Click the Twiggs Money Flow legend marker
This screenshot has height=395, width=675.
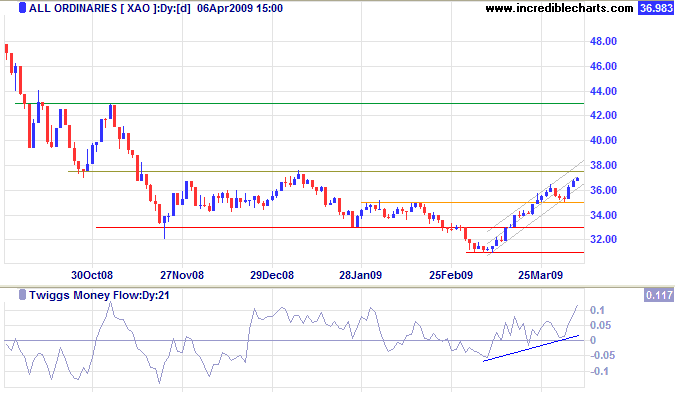pos(22,295)
